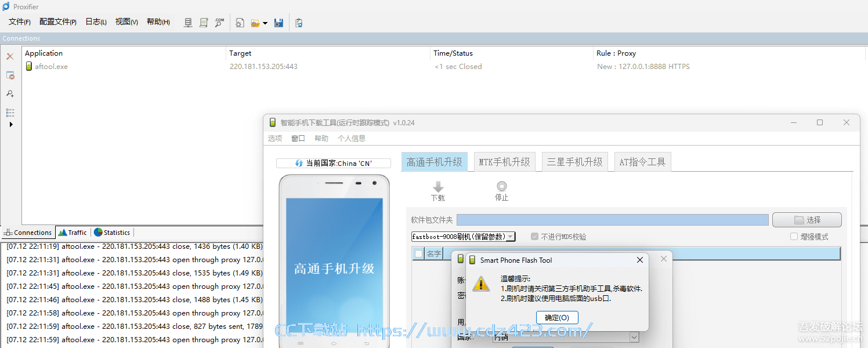Screen dimensions: 868x348
Task: Sort connections by Application column header
Action: (x=124, y=53)
